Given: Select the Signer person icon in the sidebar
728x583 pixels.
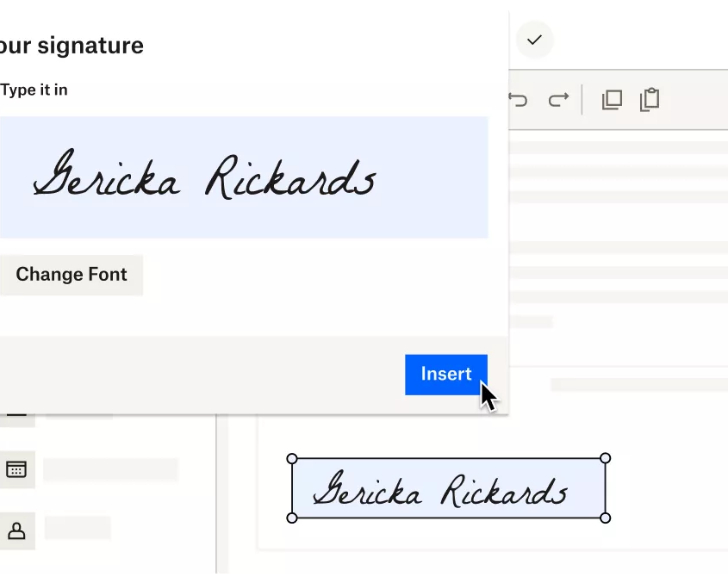Looking at the screenshot, I should click(18, 531).
